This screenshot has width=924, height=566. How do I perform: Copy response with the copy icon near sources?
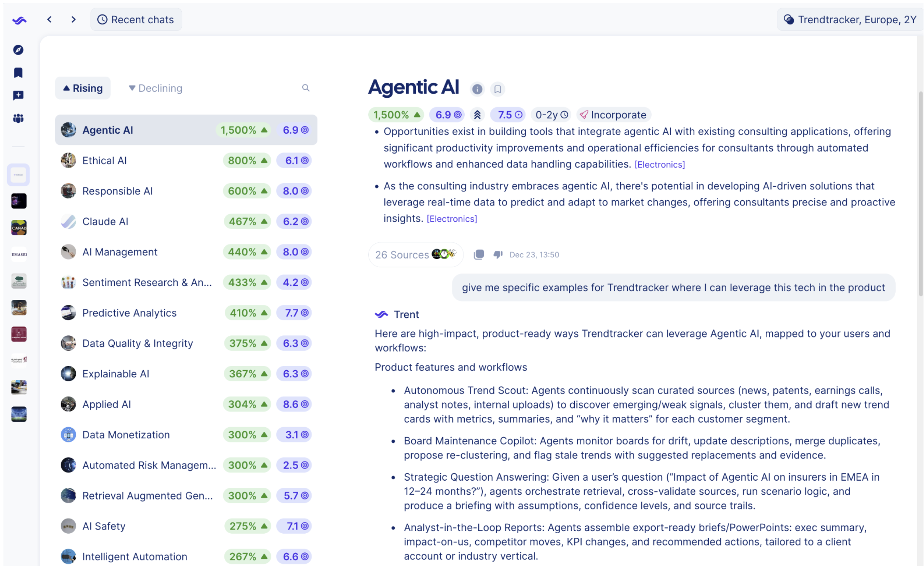pyautogui.click(x=479, y=254)
